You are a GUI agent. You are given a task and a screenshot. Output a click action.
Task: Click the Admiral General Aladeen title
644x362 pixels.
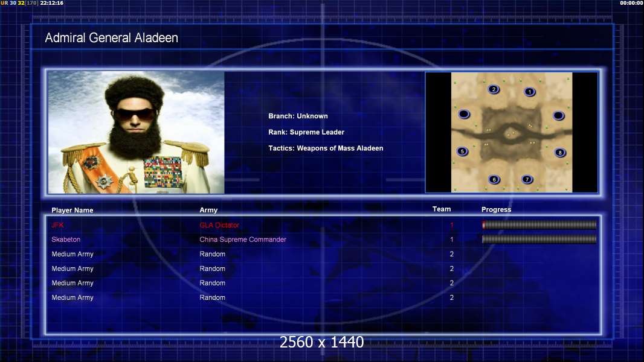click(x=111, y=38)
